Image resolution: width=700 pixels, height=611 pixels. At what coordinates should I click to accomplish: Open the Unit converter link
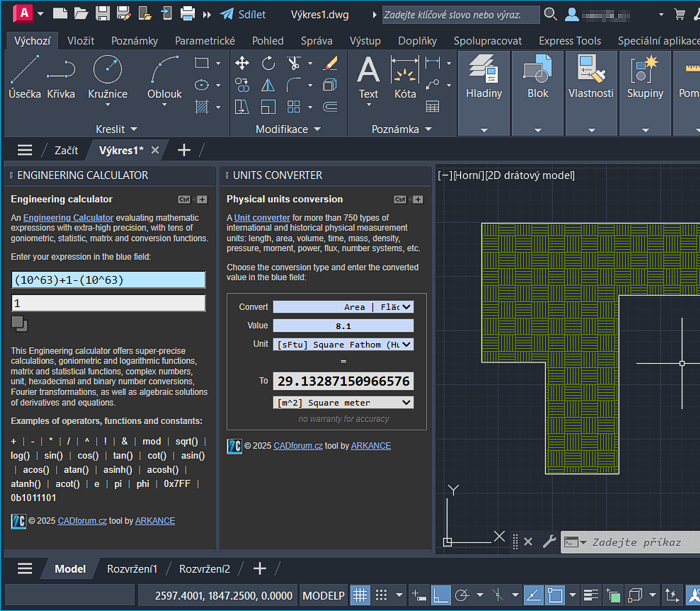tap(262, 218)
